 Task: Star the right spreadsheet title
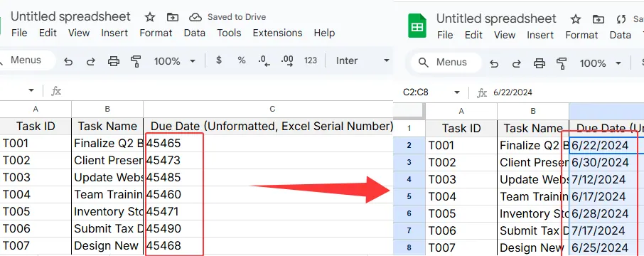(576, 19)
